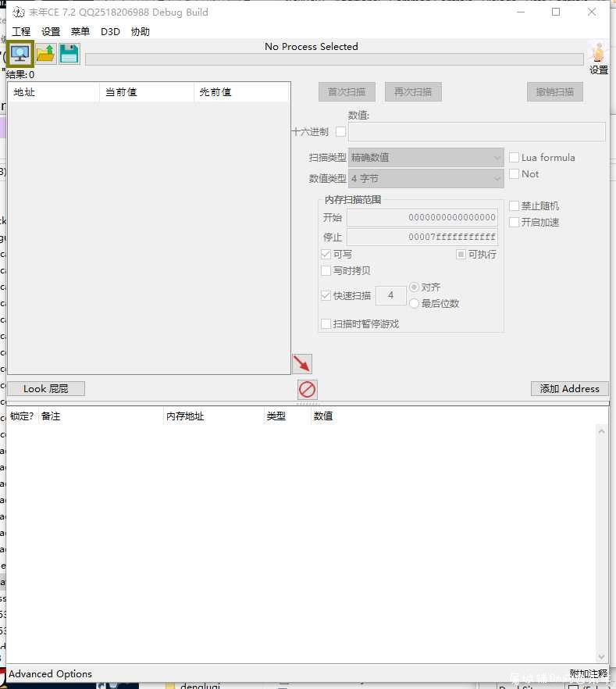This screenshot has height=689, width=616.
Task: Click the 先前值 column header
Action: (x=241, y=92)
